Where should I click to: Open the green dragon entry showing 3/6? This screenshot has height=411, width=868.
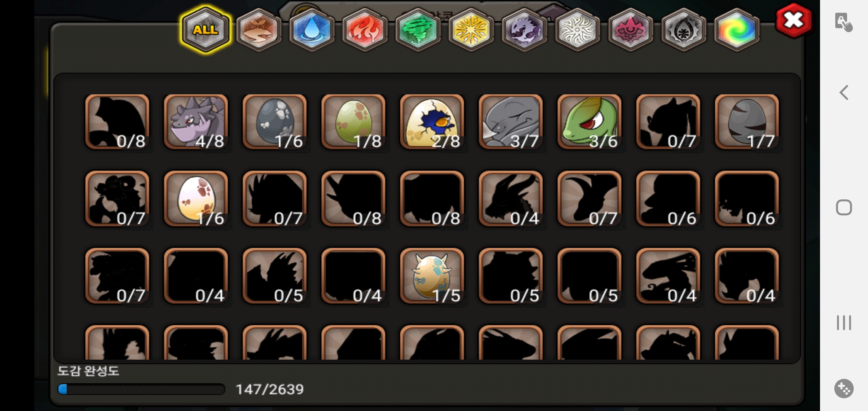pyautogui.click(x=589, y=122)
